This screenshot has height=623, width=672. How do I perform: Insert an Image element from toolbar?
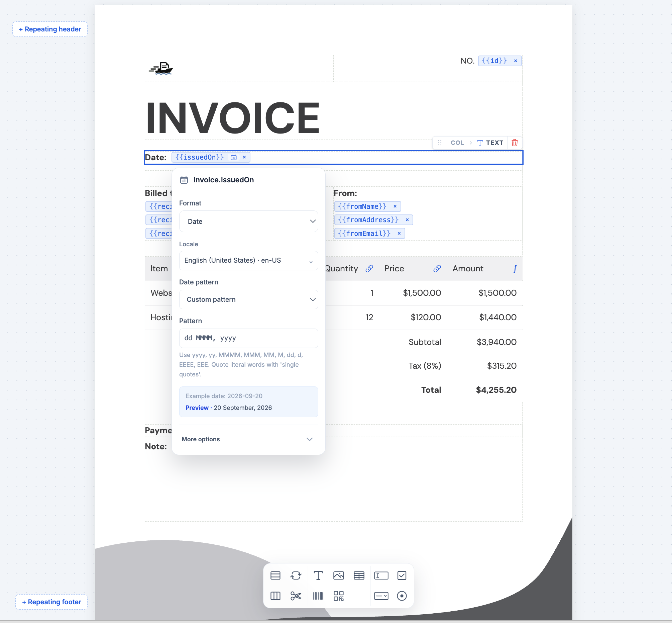[x=339, y=575]
